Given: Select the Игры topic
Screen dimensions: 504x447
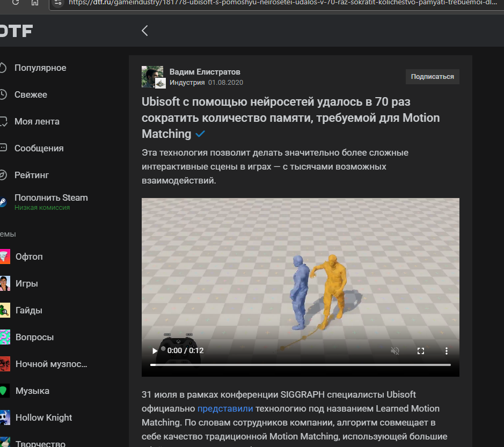Looking at the screenshot, I should point(26,283).
